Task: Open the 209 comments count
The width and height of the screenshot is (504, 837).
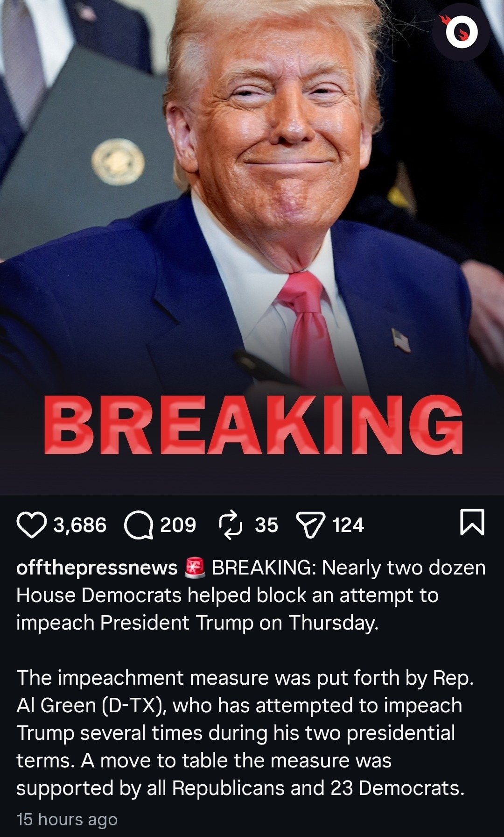Action: [178, 525]
